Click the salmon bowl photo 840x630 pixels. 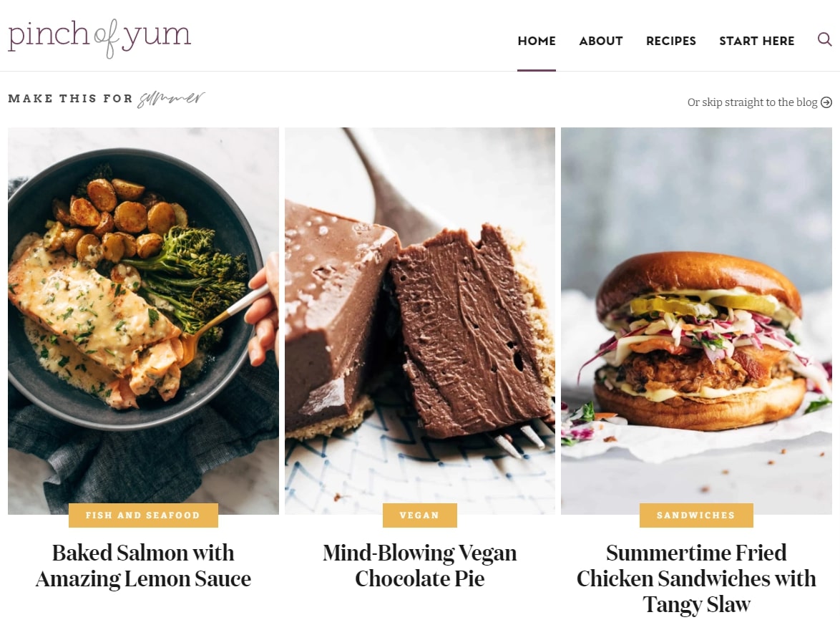[x=143, y=321]
